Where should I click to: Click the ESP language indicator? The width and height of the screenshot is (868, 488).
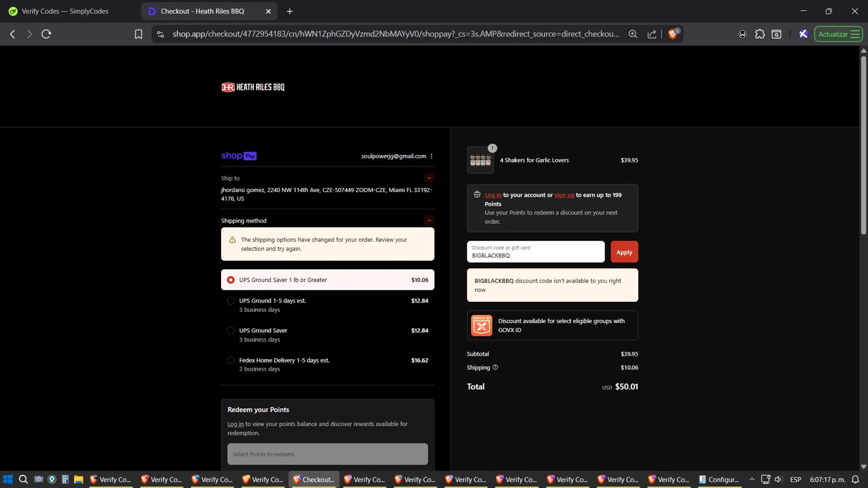click(x=796, y=479)
